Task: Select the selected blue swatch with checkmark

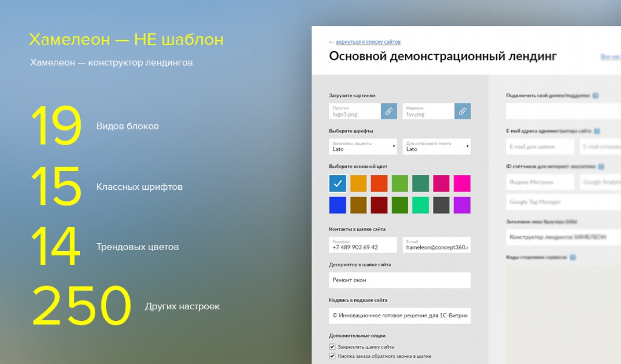Action: 338,183
